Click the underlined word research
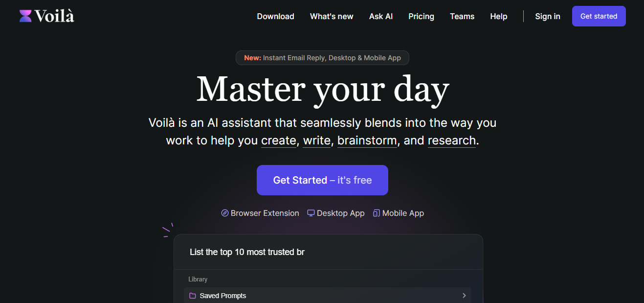 [x=452, y=140]
